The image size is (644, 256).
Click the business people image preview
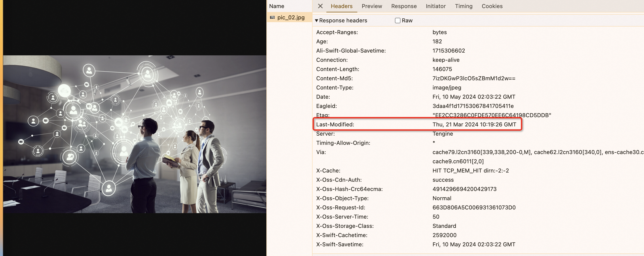135,134
